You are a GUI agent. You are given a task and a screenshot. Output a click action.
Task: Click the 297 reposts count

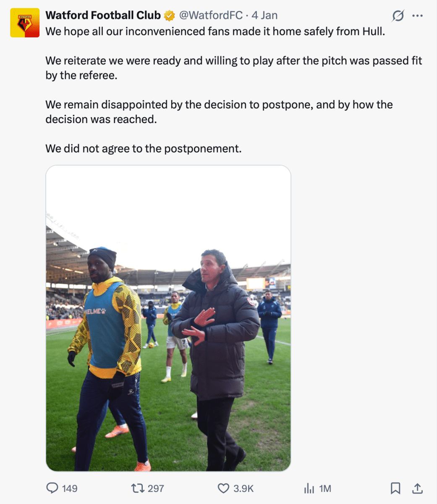[x=156, y=488]
